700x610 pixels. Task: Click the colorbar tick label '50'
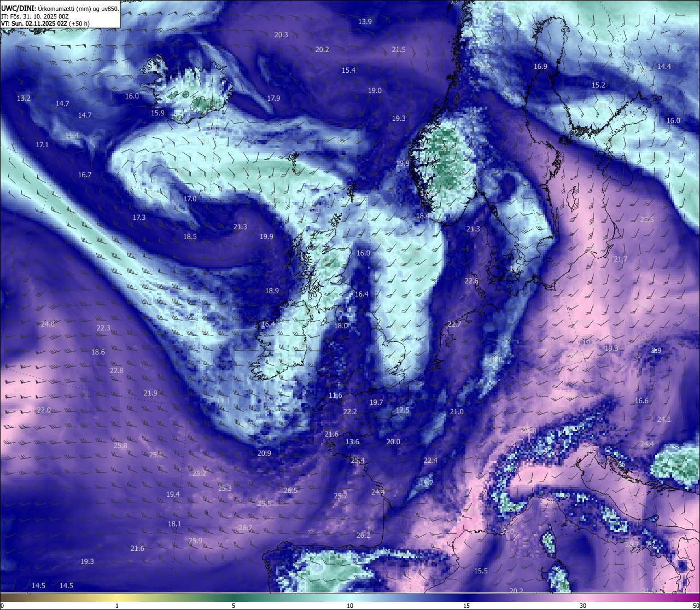pyautogui.click(x=696, y=606)
